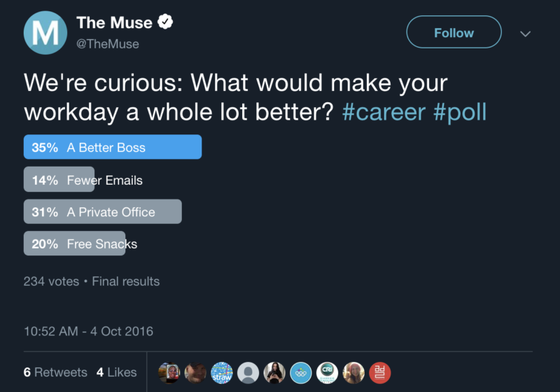
Task: Open the first liker avatar photo
Action: [169, 372]
